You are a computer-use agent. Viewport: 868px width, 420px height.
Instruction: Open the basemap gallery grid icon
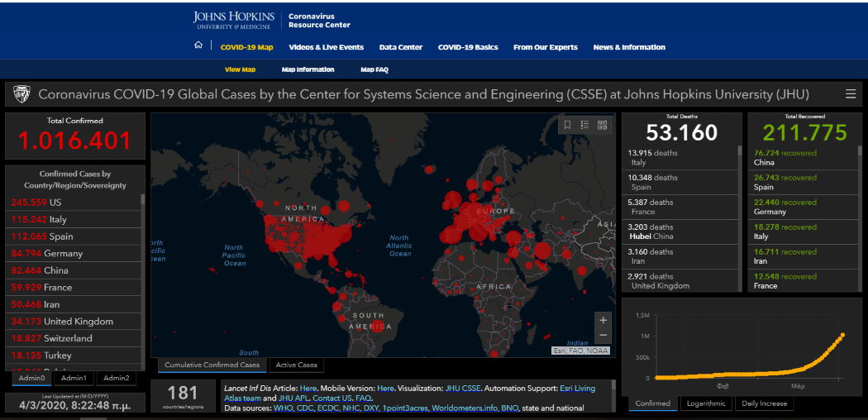click(x=603, y=125)
